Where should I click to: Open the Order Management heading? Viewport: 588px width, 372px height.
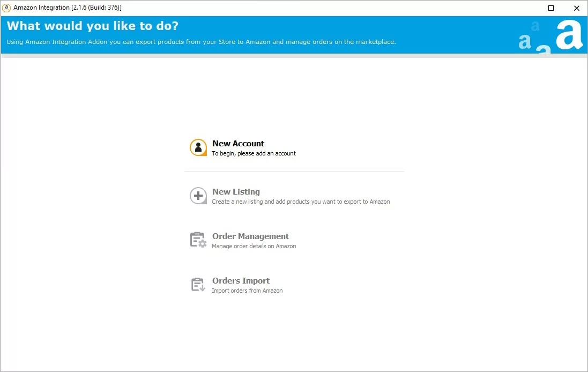coord(250,236)
